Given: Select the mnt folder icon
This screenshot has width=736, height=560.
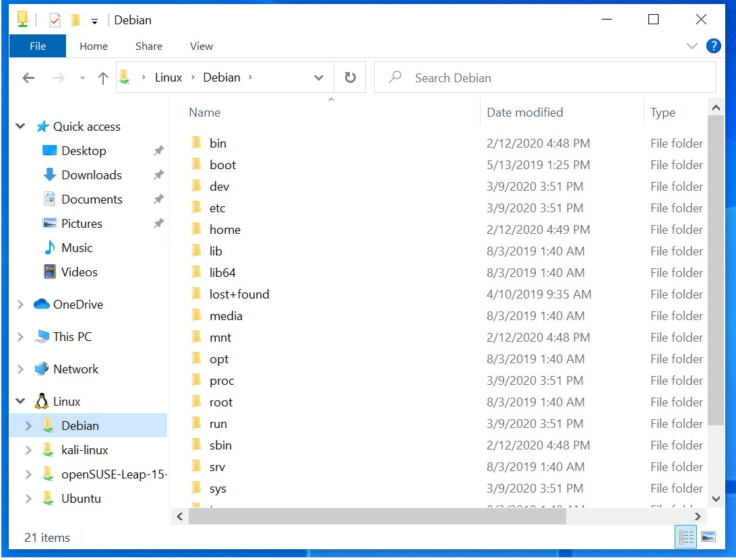Looking at the screenshot, I should pos(197,337).
